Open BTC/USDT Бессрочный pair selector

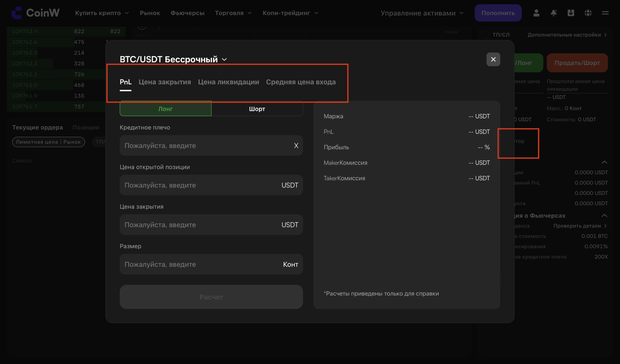coord(173,59)
